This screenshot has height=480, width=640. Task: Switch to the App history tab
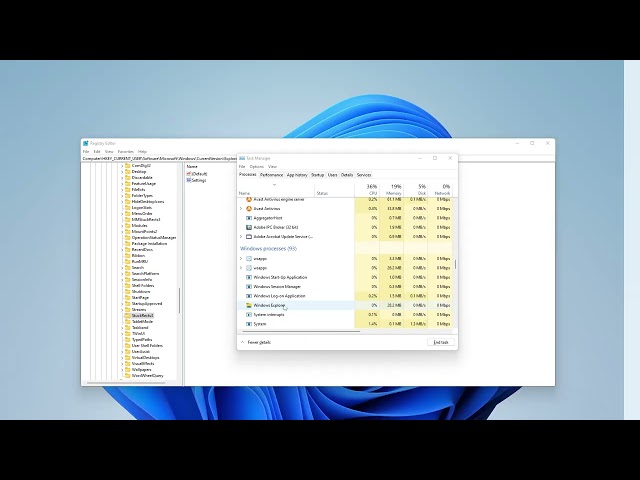pyautogui.click(x=297, y=175)
